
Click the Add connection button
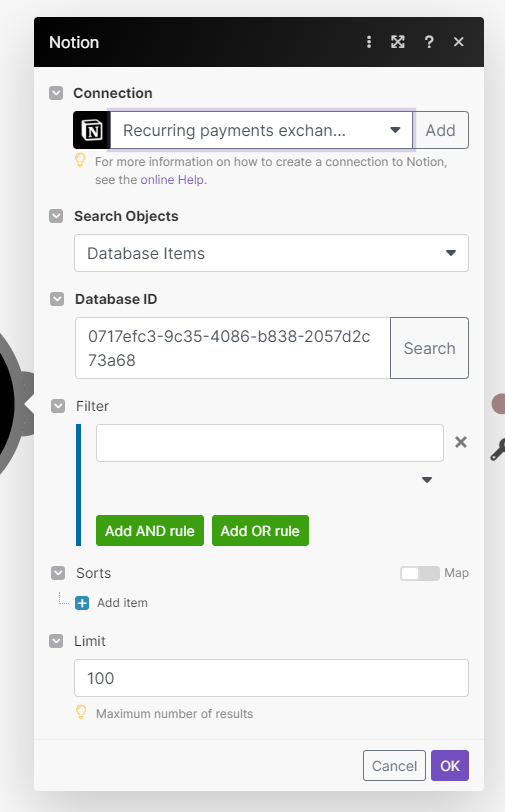pyautogui.click(x=441, y=130)
